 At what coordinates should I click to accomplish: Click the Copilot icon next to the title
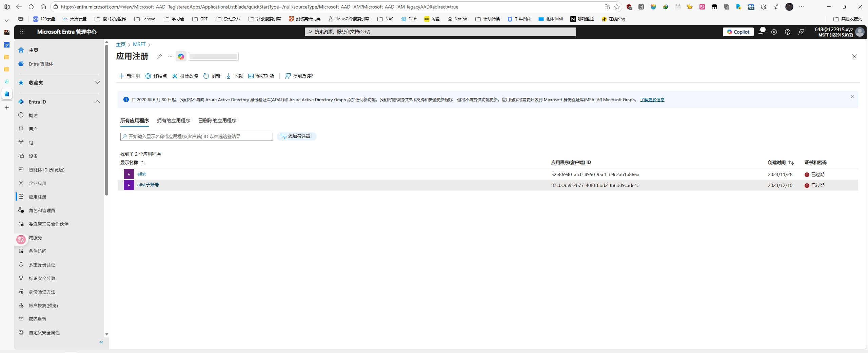click(x=181, y=56)
